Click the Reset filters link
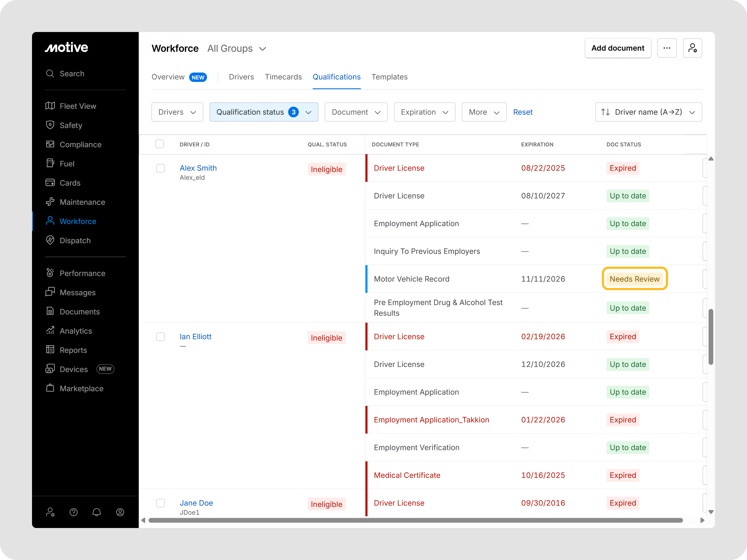 (x=522, y=112)
